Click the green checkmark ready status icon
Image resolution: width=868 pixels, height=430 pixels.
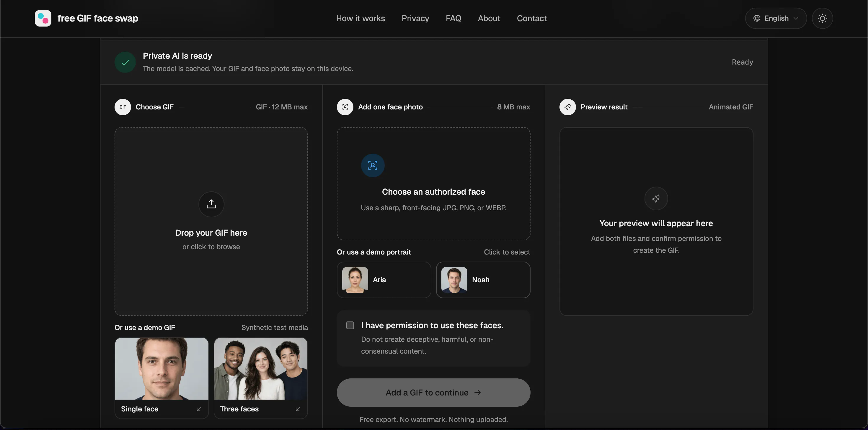click(125, 62)
